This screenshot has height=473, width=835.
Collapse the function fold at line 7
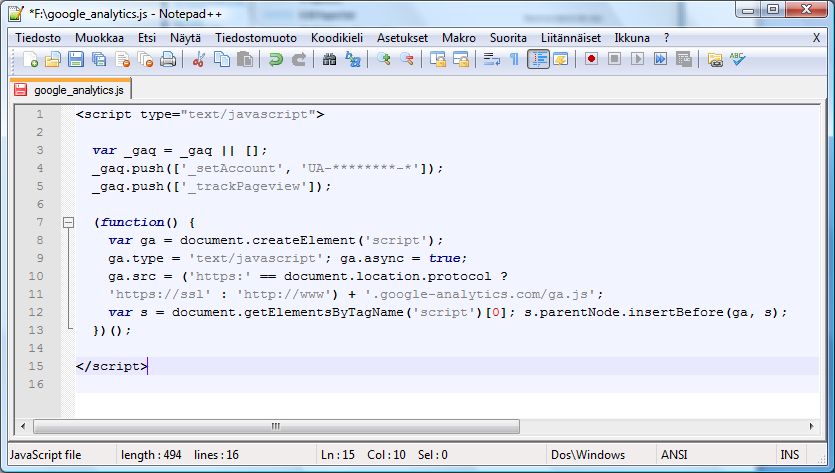point(68,222)
